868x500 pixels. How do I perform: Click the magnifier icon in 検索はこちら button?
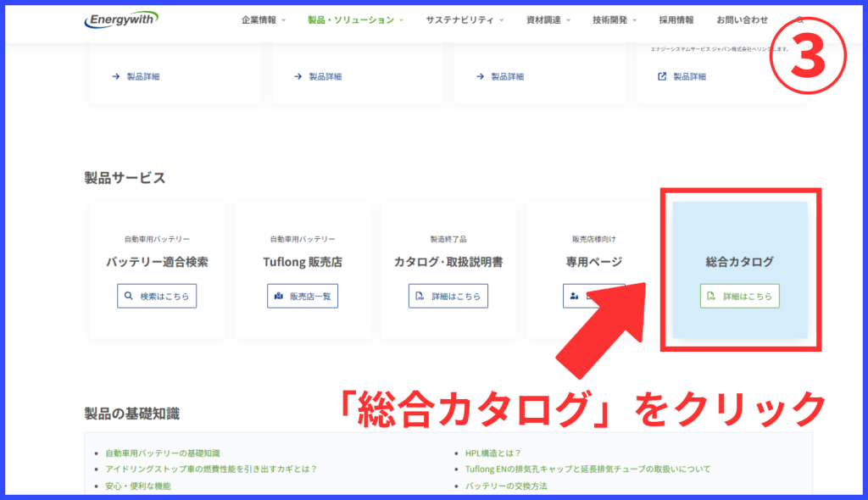click(x=129, y=297)
